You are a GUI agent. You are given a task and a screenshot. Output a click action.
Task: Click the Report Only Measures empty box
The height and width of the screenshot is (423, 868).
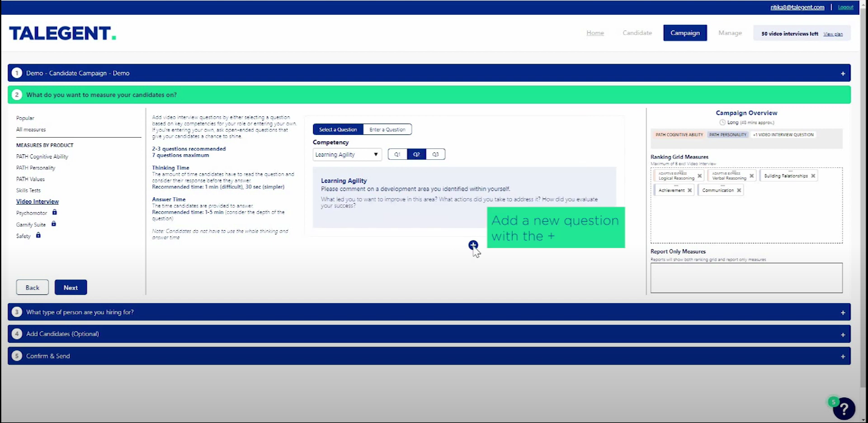[746, 278]
